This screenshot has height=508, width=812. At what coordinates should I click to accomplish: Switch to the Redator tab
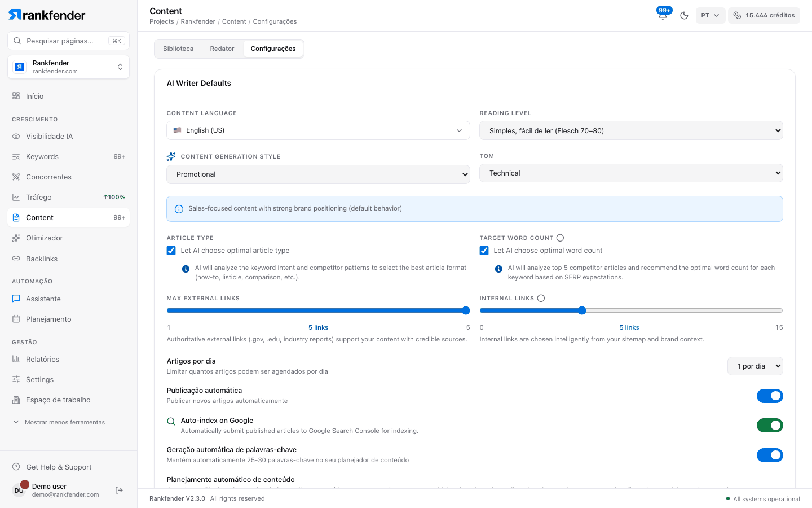click(222, 49)
